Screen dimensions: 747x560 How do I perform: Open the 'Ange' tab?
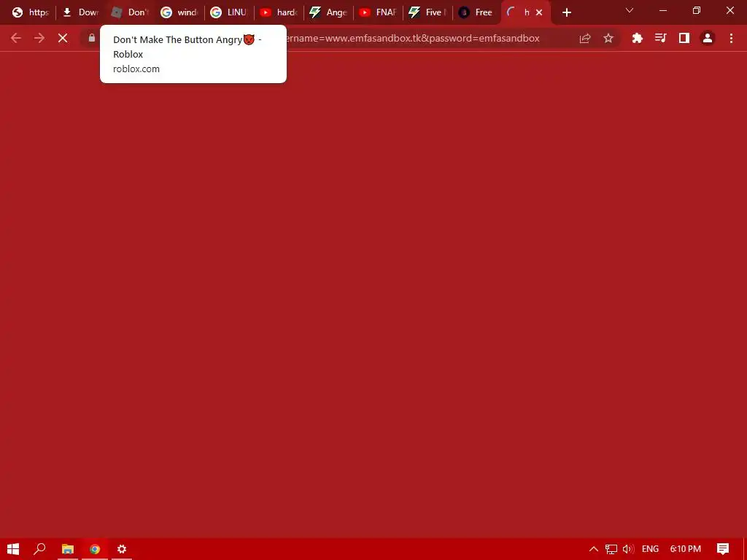[328, 12]
